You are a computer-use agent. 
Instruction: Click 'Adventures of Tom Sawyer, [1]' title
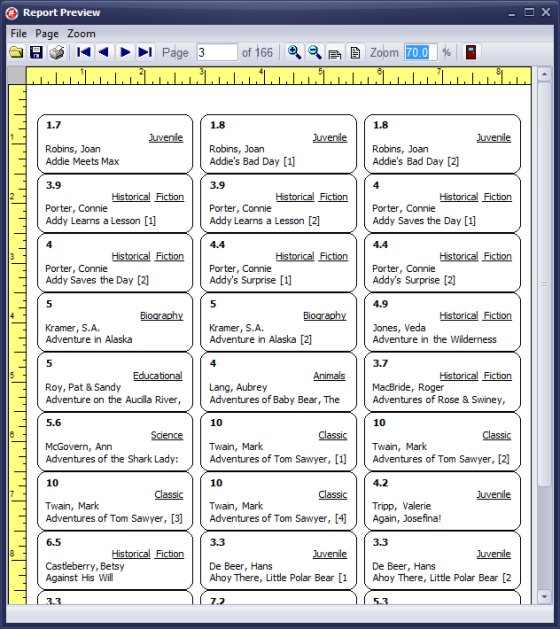click(x=278, y=459)
